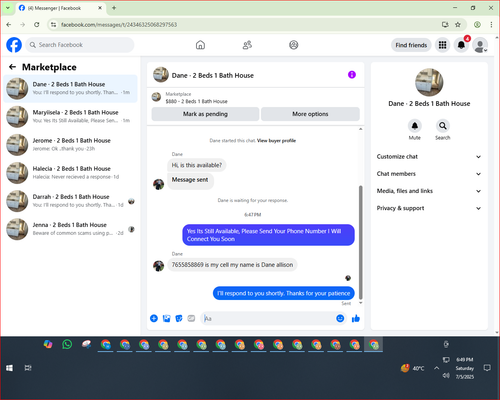Click the large profile picture in the right info panel
This screenshot has width=500, height=400.
tap(429, 83)
